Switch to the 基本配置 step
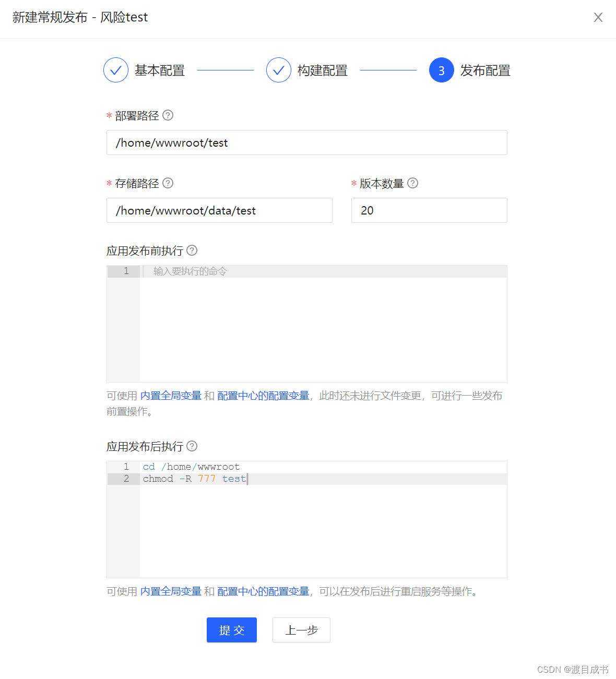This screenshot has height=679, width=616. (x=160, y=70)
